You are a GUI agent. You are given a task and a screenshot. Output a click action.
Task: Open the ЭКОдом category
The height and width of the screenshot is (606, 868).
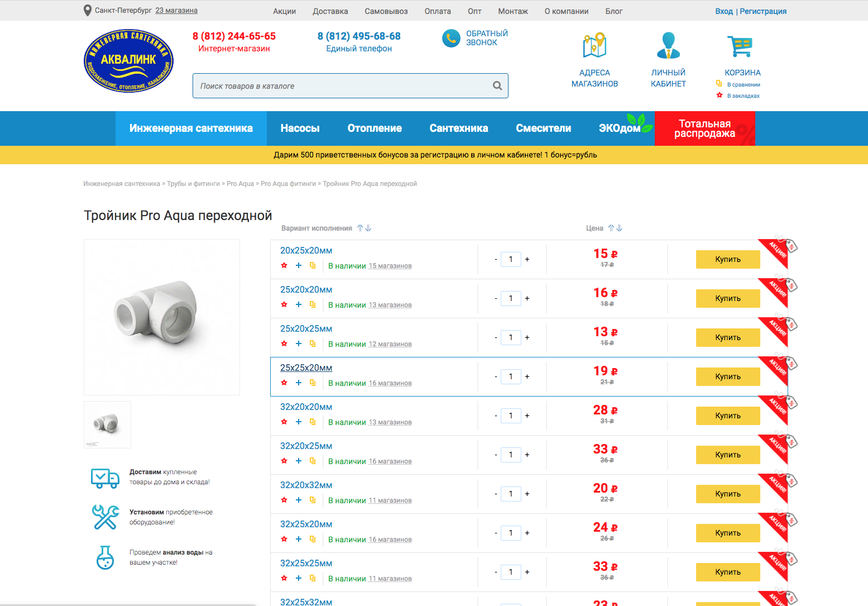tap(620, 128)
